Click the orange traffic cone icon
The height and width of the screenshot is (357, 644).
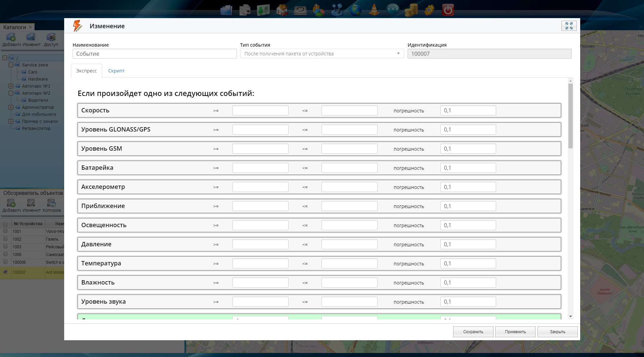point(374,10)
